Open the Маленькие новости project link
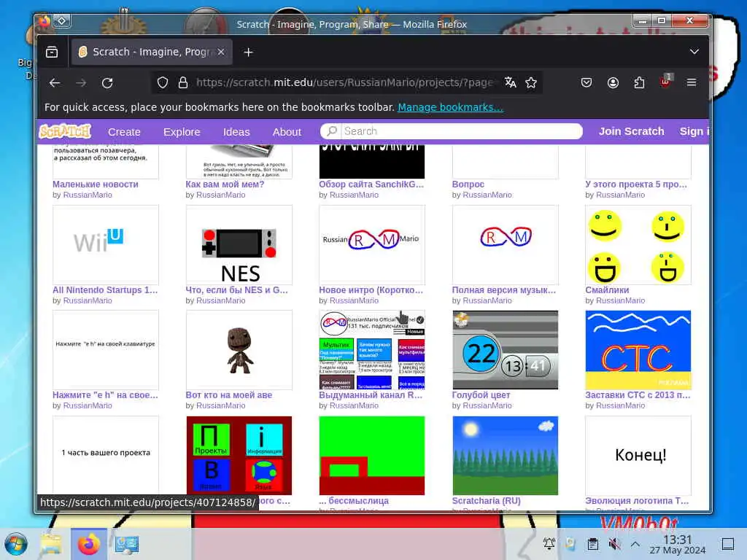 [96, 184]
